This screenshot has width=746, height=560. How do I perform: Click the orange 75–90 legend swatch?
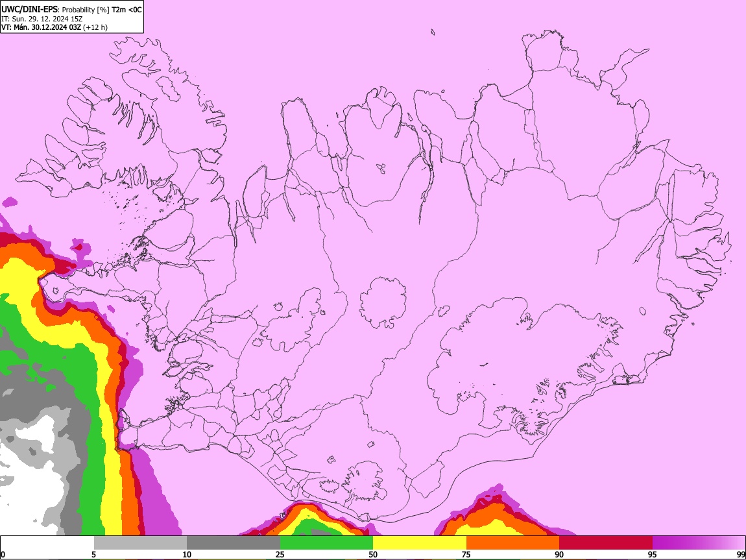[x=513, y=542]
